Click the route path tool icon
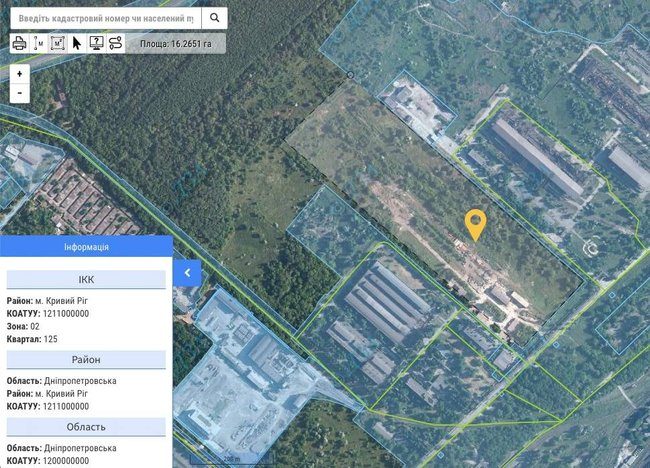Screen dimensions: 650x468 tap(115, 43)
